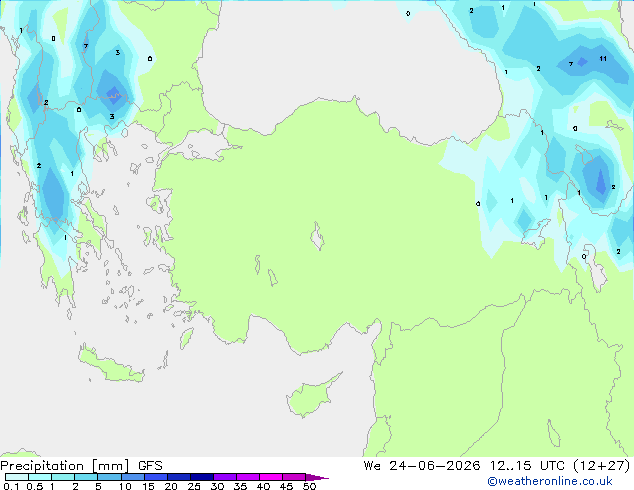Pick the 15–20 mm legend color swatch

pos(156,477)
